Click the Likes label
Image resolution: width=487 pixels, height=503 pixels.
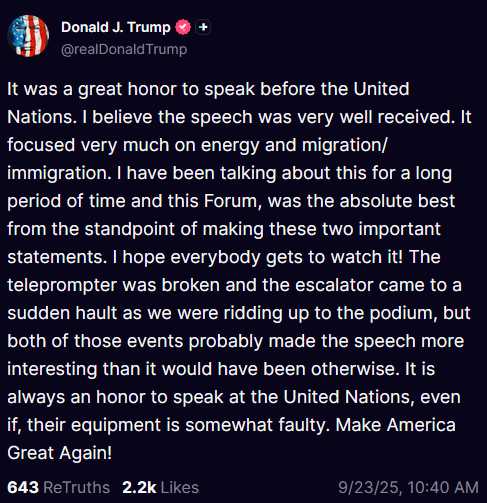(180, 487)
